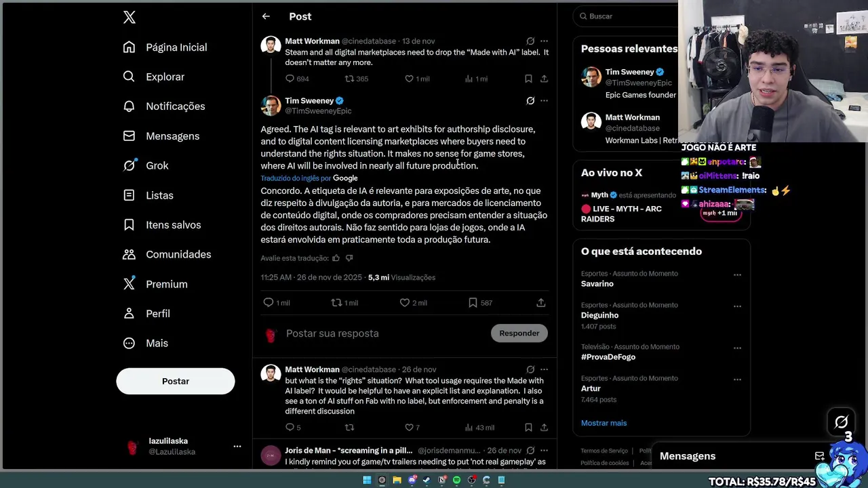
Task: Open more options for Artur trend
Action: pos(737,380)
